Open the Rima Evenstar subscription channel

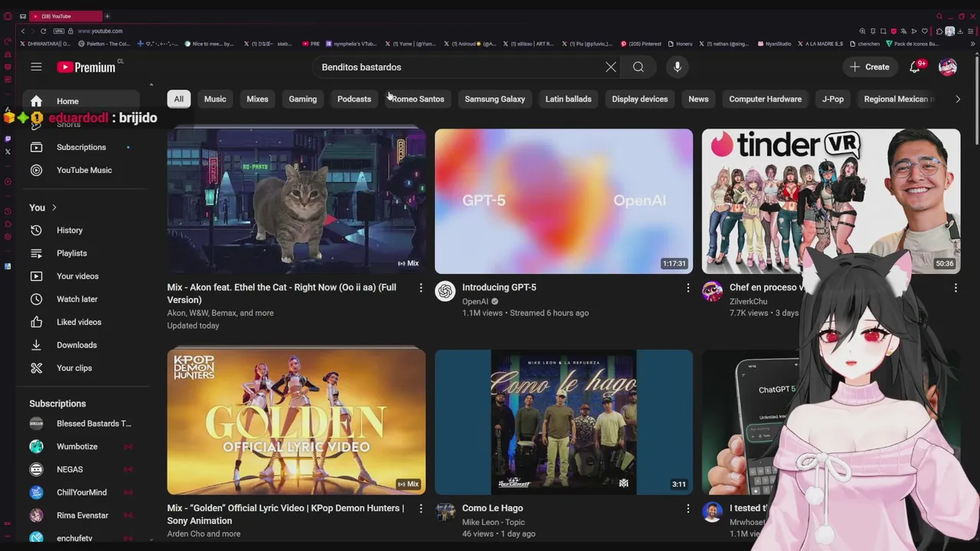(x=80, y=515)
